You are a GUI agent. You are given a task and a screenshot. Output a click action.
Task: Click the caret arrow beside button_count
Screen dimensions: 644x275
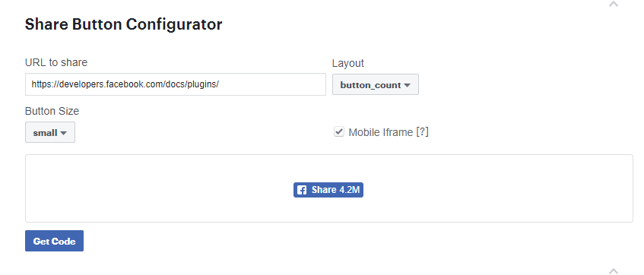[x=407, y=85]
